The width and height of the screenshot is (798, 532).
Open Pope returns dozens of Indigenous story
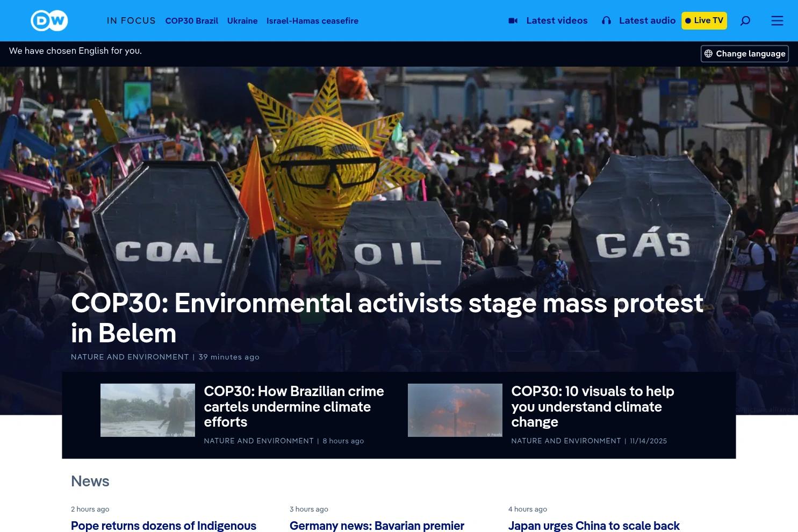point(163,526)
